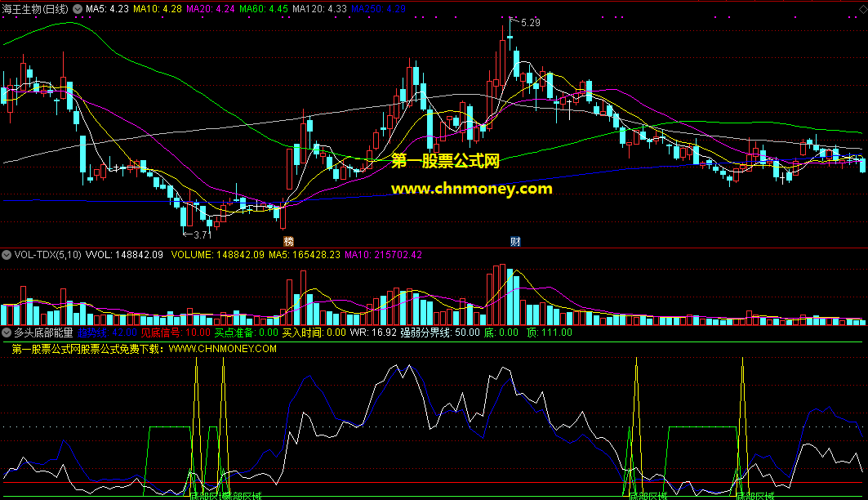Click the 顶: 111.00 value

pos(550,333)
